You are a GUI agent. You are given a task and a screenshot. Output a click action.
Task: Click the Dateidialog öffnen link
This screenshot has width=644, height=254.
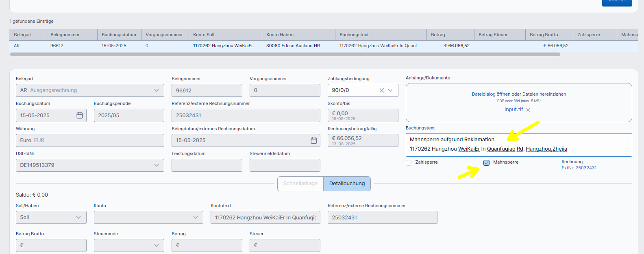coord(491,94)
